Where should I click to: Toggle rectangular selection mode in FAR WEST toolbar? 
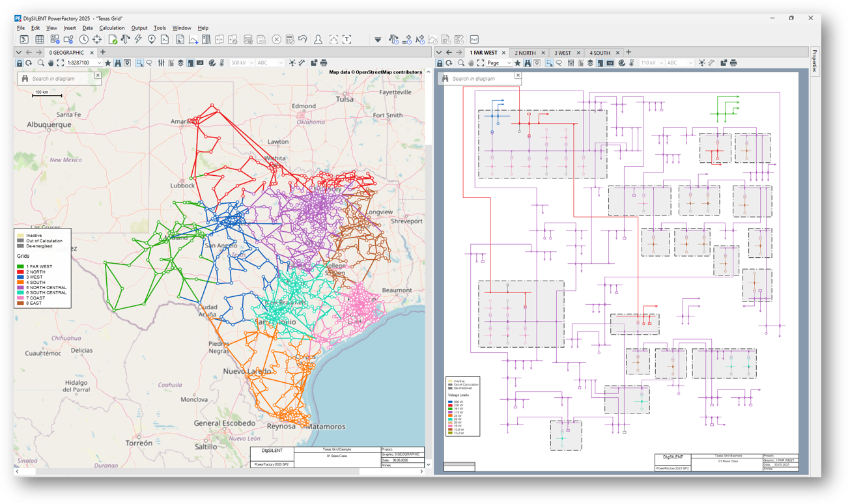(x=549, y=63)
